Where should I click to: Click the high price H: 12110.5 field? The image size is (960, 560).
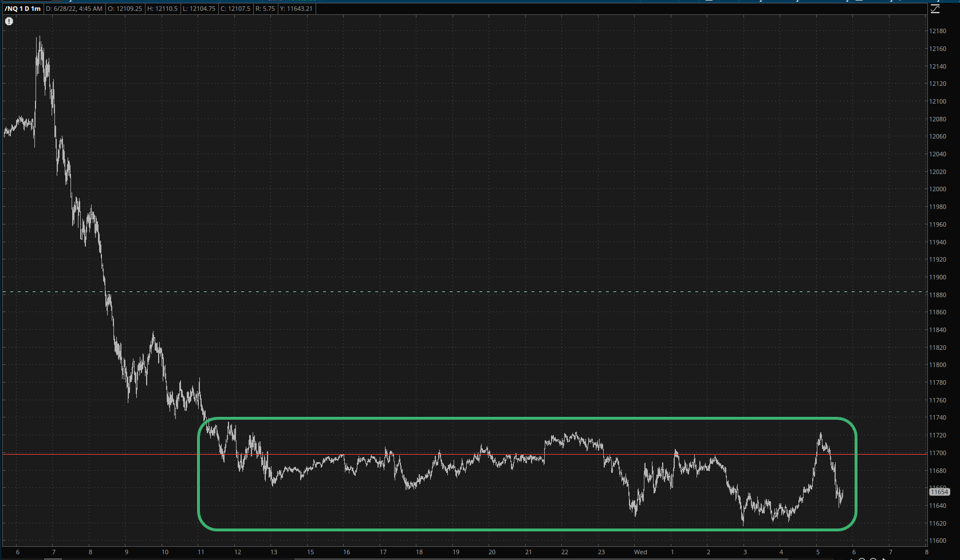click(x=162, y=9)
